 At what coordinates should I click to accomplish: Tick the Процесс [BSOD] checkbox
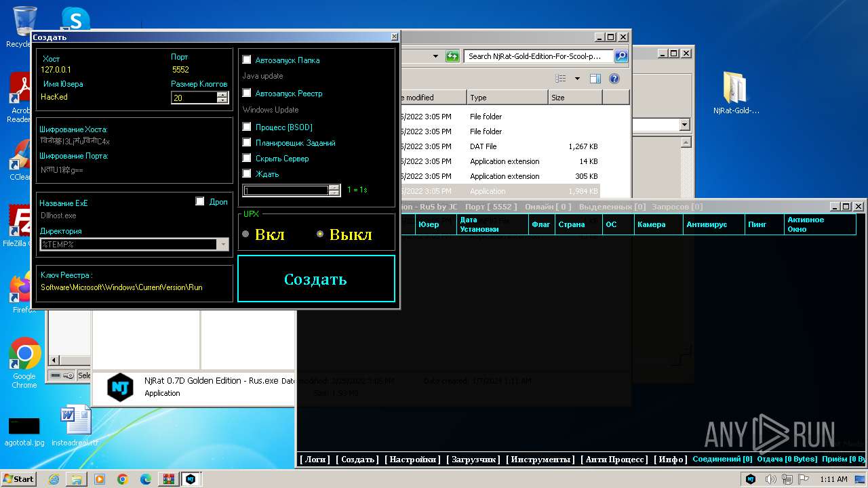247,127
